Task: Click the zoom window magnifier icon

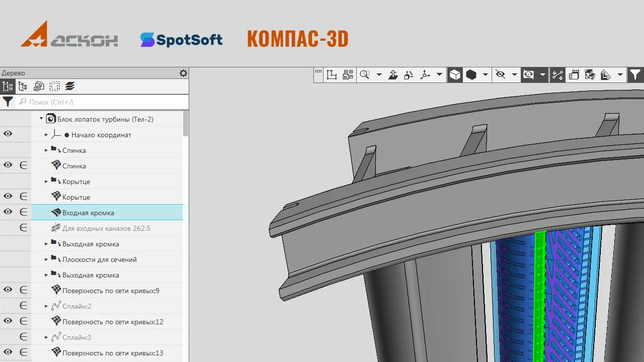Action: (x=365, y=75)
